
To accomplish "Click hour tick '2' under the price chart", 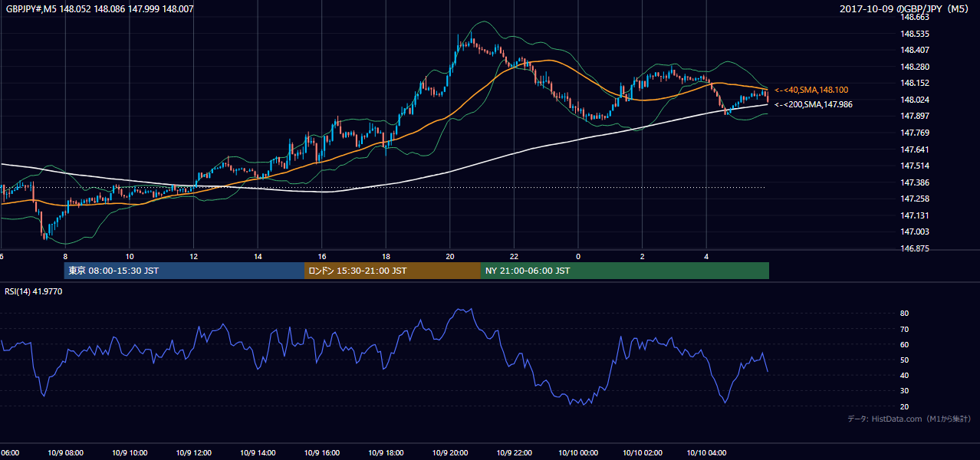I will pyautogui.click(x=643, y=256).
